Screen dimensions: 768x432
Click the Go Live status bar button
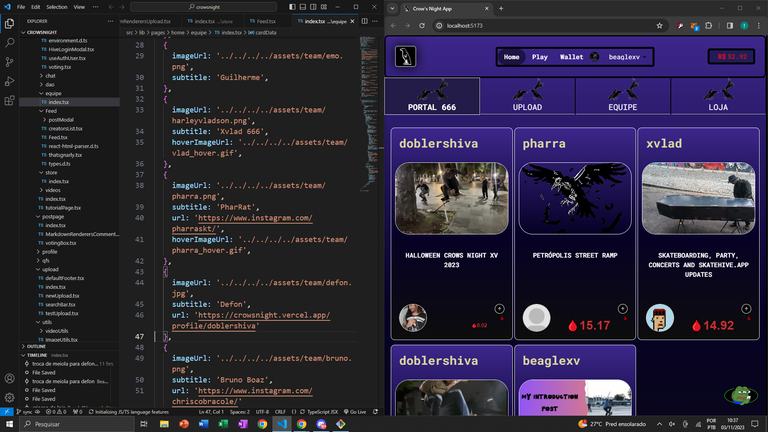tap(355, 412)
